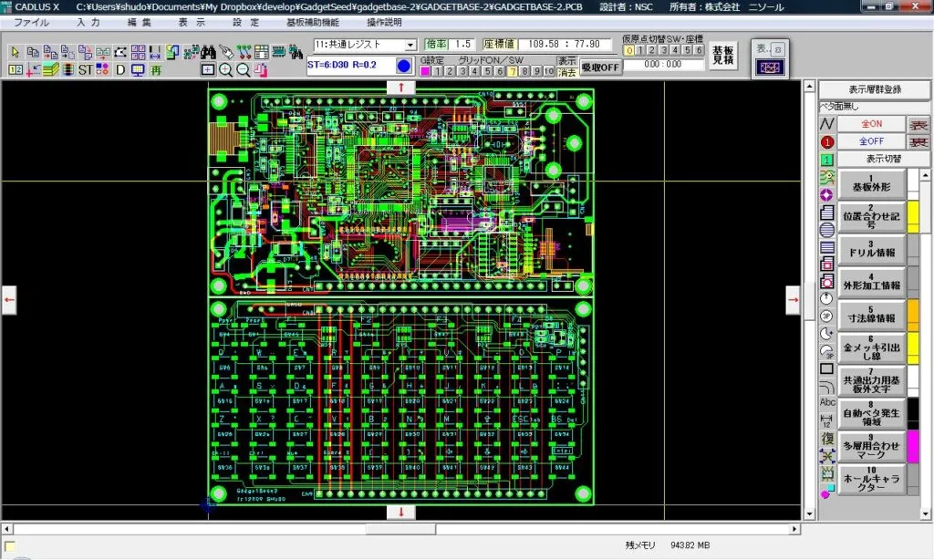Click the four-square grid array icon

pos(139,52)
